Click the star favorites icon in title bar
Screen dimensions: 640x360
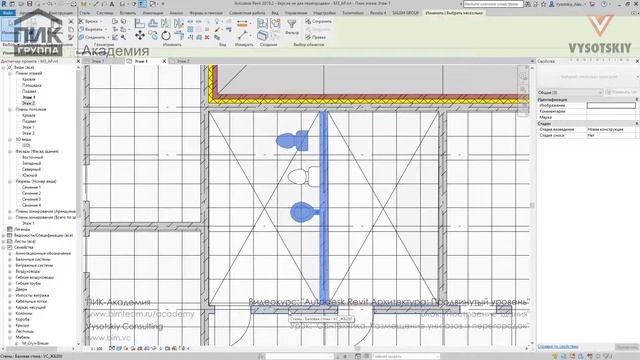tap(544, 4)
